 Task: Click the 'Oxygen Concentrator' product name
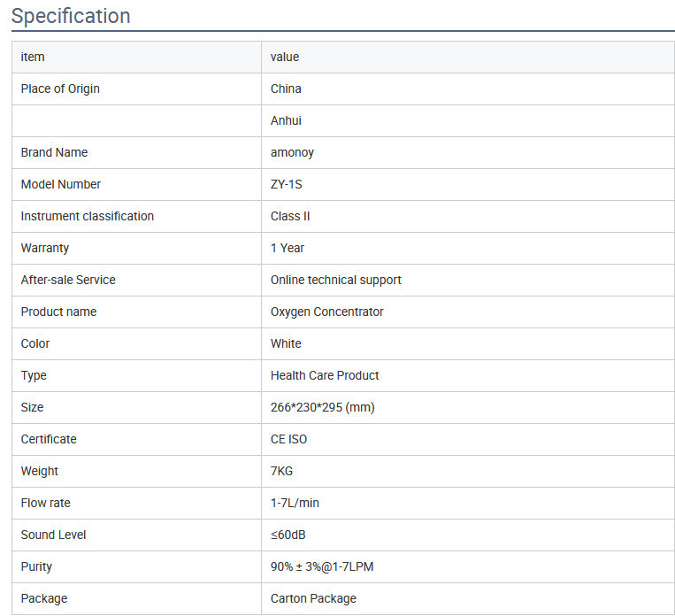click(326, 312)
